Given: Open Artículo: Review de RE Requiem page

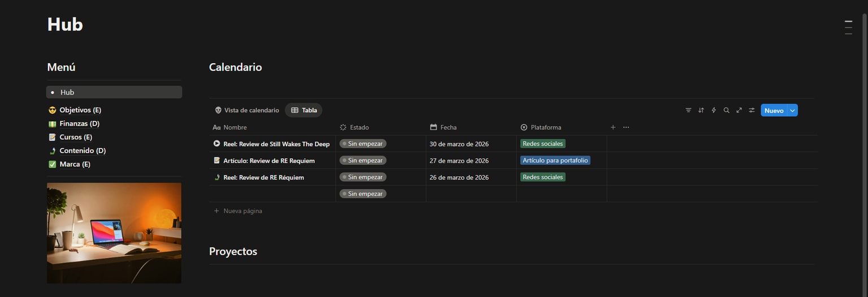Looking at the screenshot, I should (269, 161).
